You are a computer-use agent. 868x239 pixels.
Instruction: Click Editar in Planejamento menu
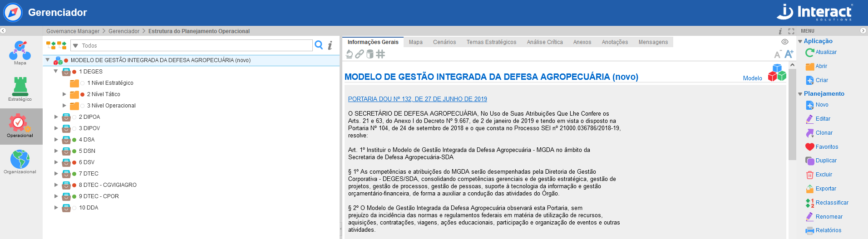tap(823, 119)
